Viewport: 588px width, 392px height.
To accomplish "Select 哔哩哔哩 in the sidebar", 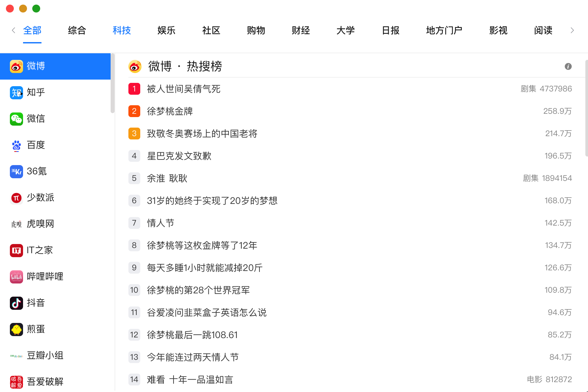I will pos(55,277).
